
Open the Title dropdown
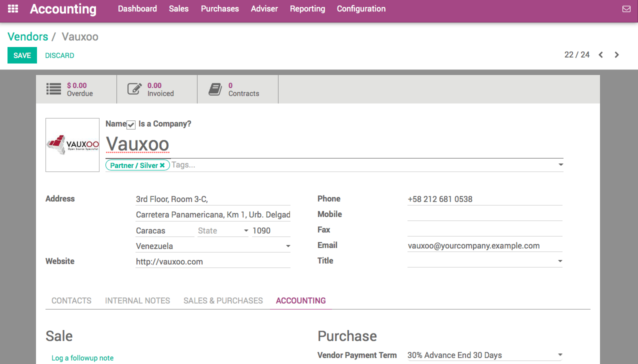click(x=559, y=260)
